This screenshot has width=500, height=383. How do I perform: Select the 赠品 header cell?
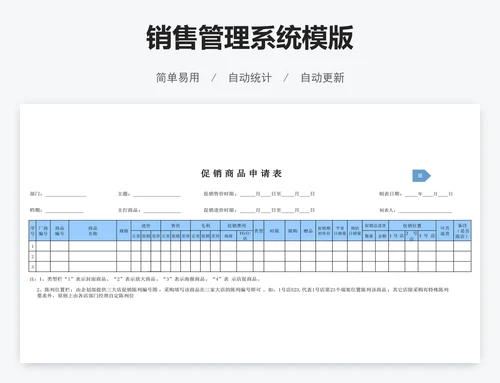(x=308, y=231)
